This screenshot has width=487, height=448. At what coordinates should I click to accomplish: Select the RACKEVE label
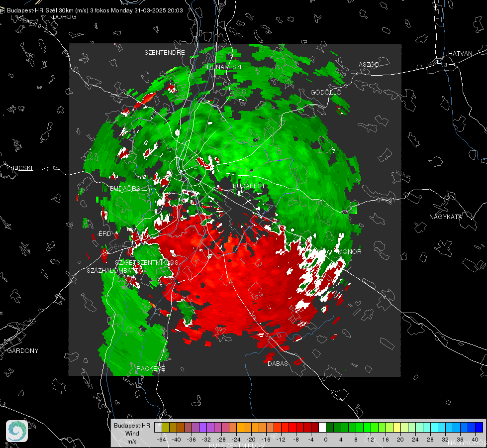[x=151, y=369]
